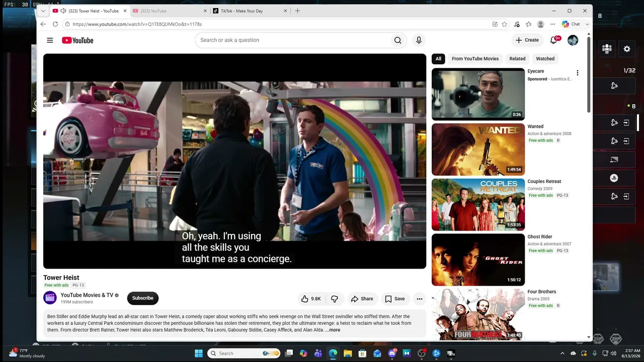
Task: Open YouTube notifications bell
Action: pyautogui.click(x=554, y=40)
